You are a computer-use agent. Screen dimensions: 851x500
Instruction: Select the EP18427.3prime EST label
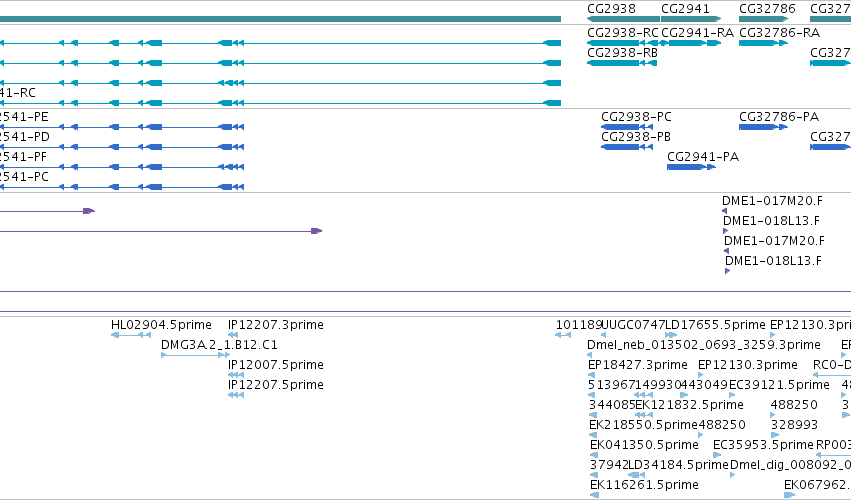[638, 365]
